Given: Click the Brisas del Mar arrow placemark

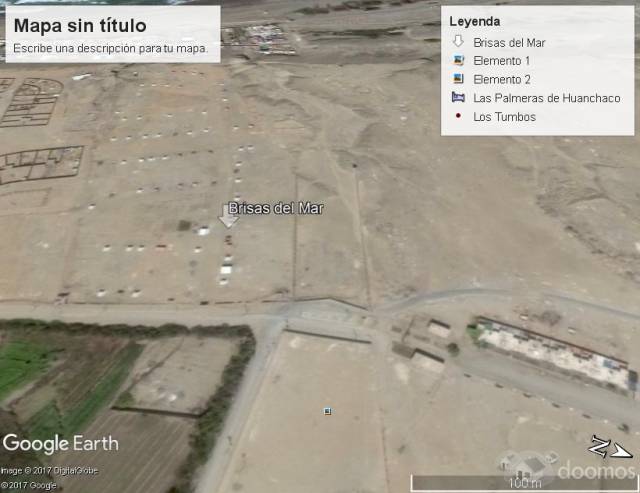Looking at the screenshot, I should click(228, 216).
